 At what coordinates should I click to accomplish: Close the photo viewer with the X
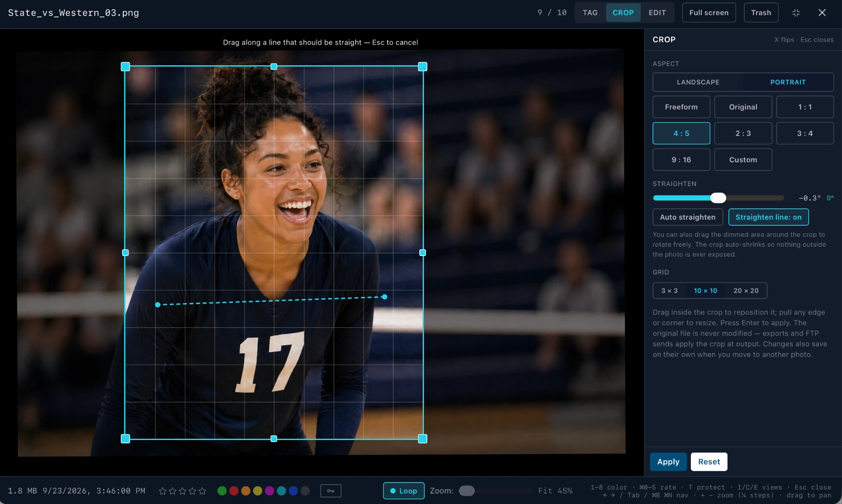point(822,13)
